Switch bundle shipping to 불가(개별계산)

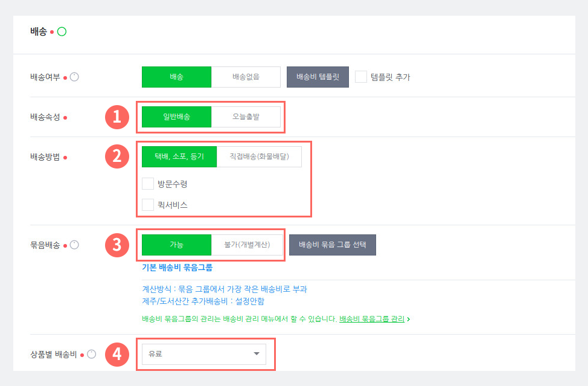pos(247,245)
